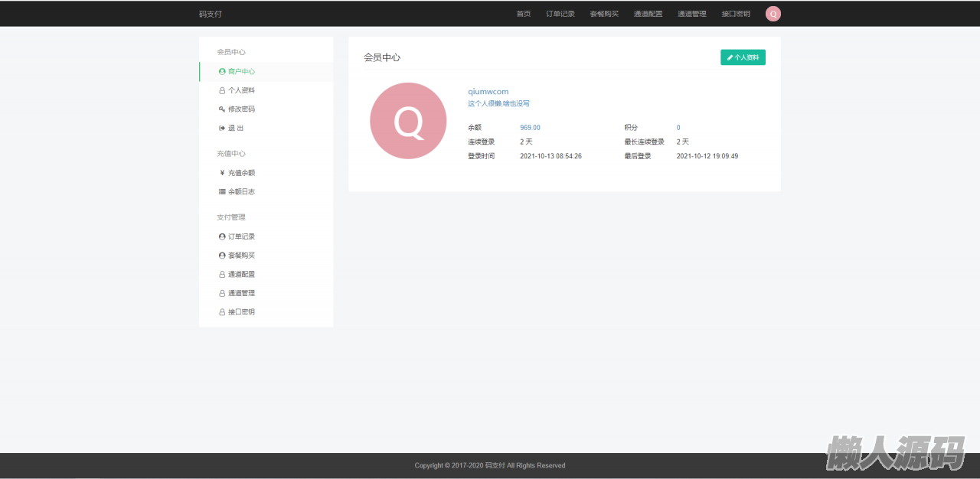Open 通道管理 in the top navigation bar

coord(692,14)
